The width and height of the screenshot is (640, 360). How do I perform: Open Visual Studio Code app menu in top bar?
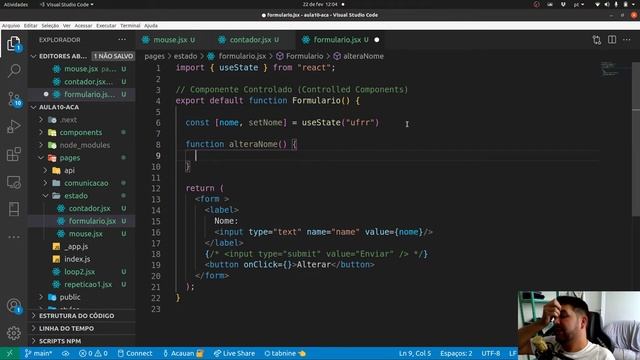tap(67, 4)
